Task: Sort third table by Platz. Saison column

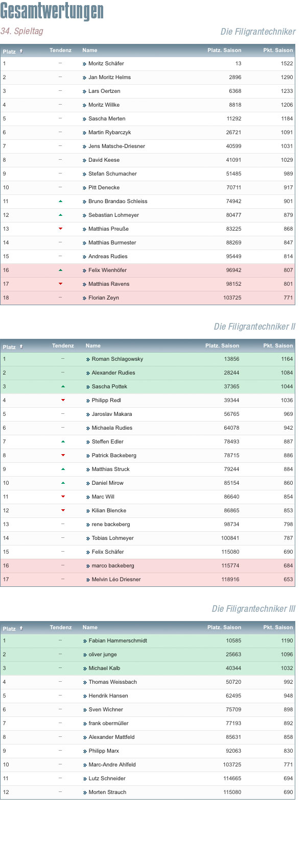Action: pos(224,628)
